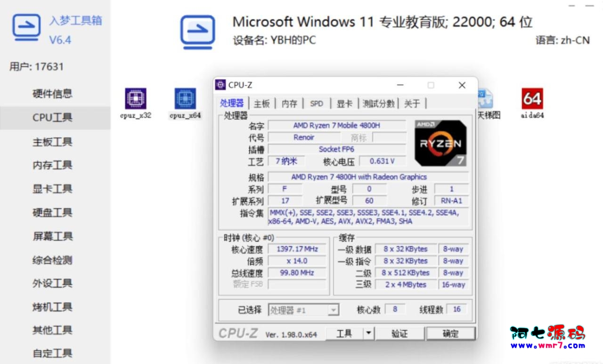Switch to the 关于 tab in CPU-Z
The width and height of the screenshot is (603, 364).
pyautogui.click(x=412, y=104)
